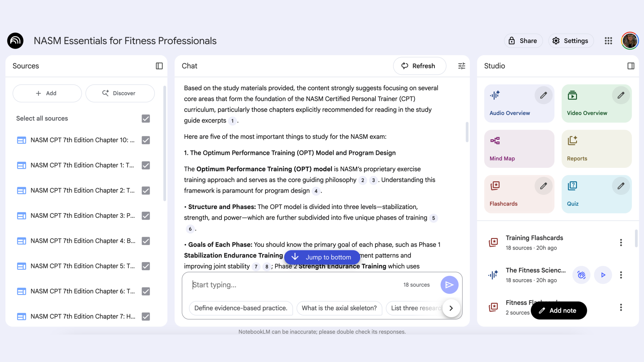Open Fitness Flashcards options menu
Viewport: 644px width, 362px height.
[621, 307]
